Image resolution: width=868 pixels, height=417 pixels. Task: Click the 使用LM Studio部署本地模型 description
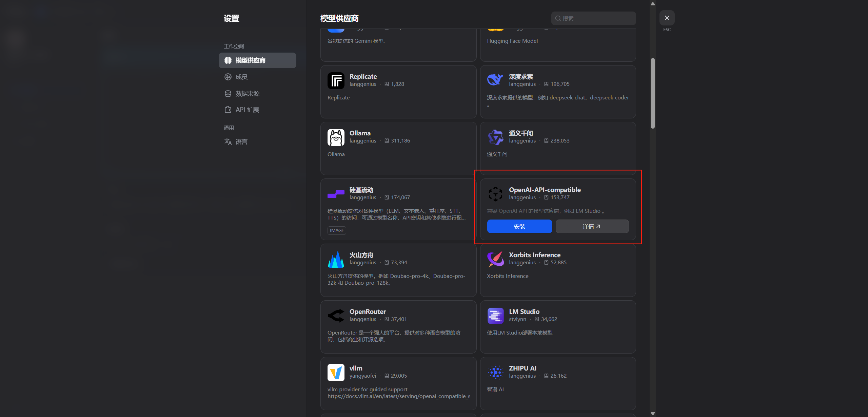click(520, 333)
